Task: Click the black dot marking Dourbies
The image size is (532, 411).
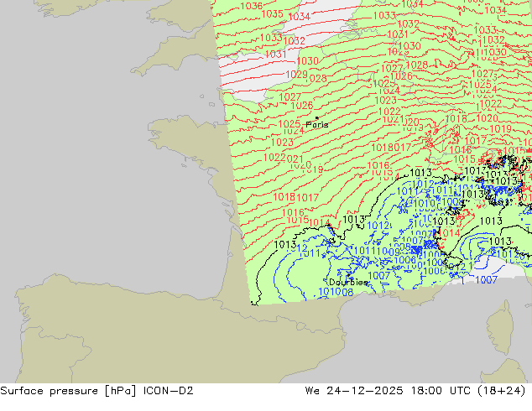Action: (x=348, y=275)
